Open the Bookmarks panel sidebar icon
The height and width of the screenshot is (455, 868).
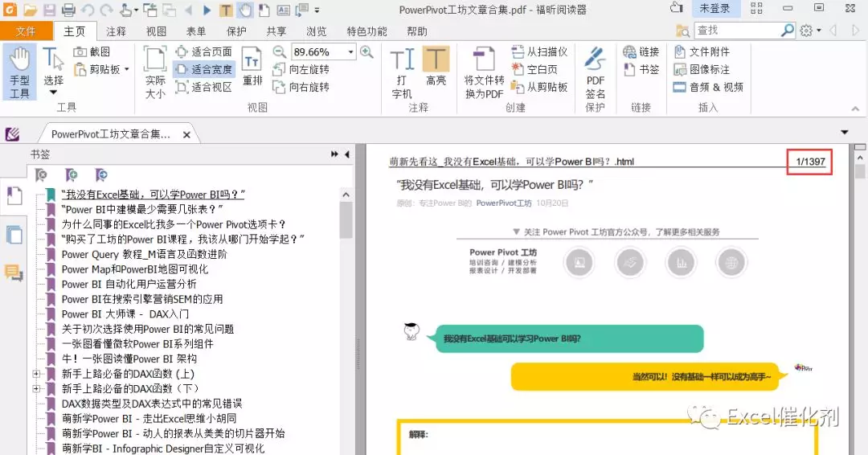14,196
